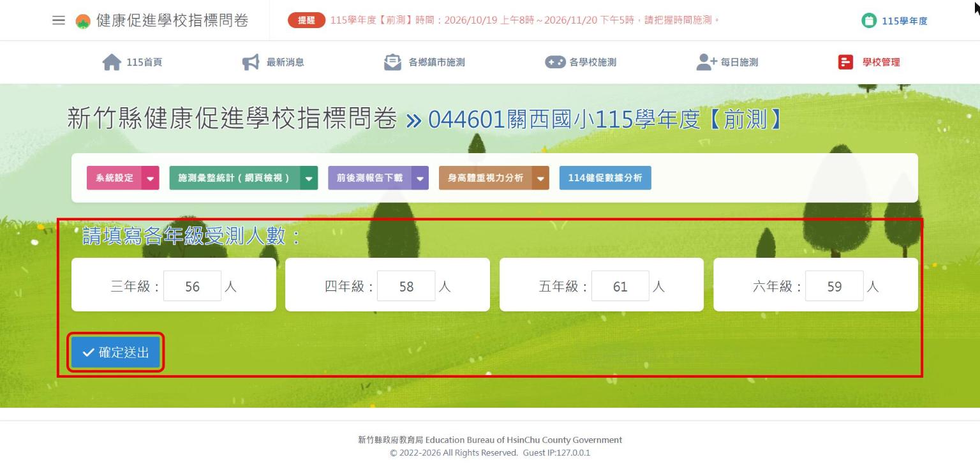Viewport: 980px width, 469px height.
Task: Expand the 前後測報告下載 dropdown arrow
Action: point(420,178)
